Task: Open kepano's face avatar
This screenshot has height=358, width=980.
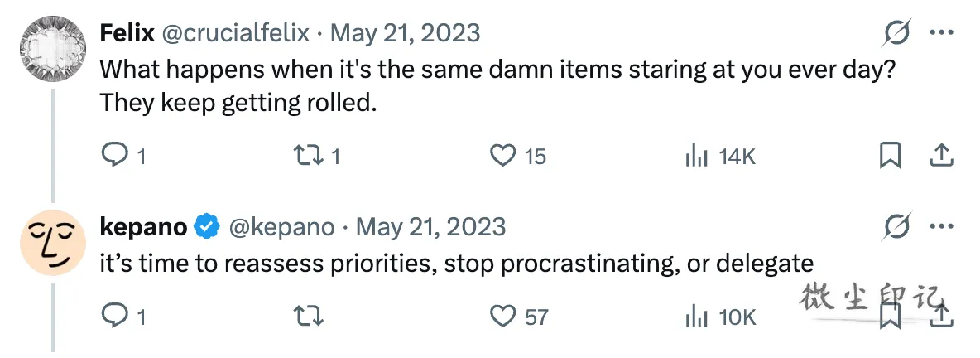Action: point(52,243)
